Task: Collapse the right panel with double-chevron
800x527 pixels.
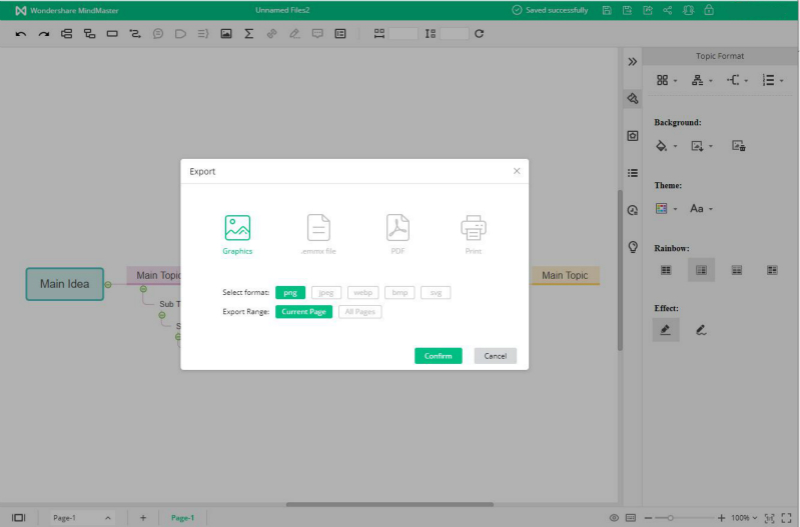Action: click(632, 62)
